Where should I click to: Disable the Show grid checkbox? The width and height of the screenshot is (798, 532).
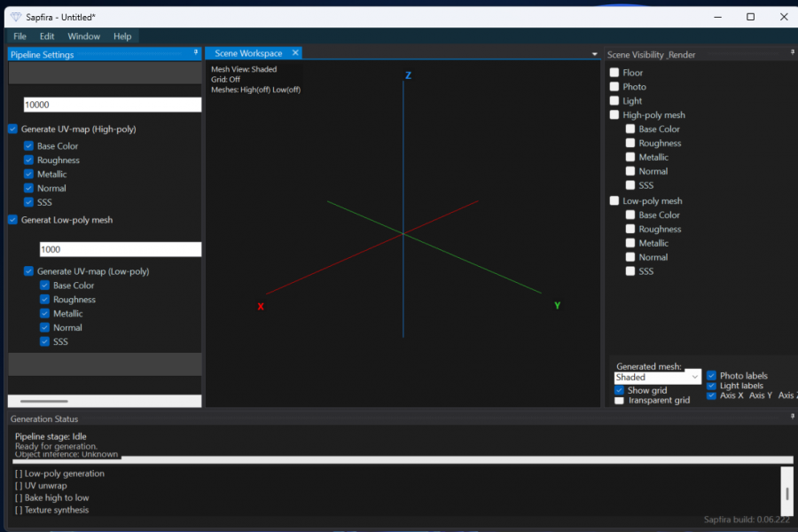pyautogui.click(x=620, y=390)
